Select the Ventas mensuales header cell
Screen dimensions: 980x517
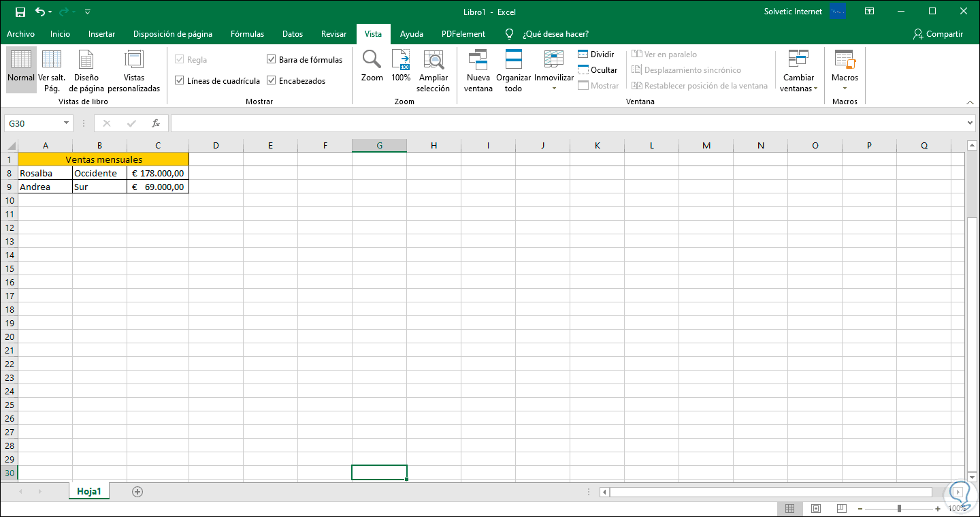pyautogui.click(x=103, y=159)
